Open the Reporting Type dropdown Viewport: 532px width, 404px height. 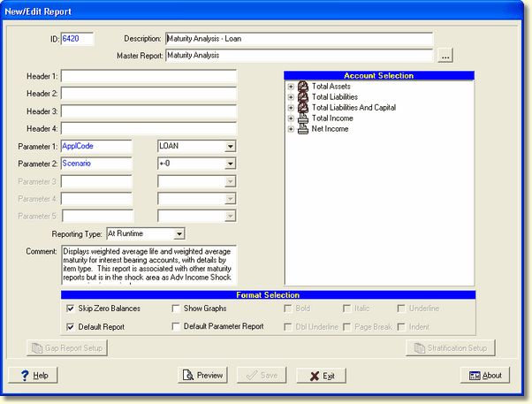point(179,234)
